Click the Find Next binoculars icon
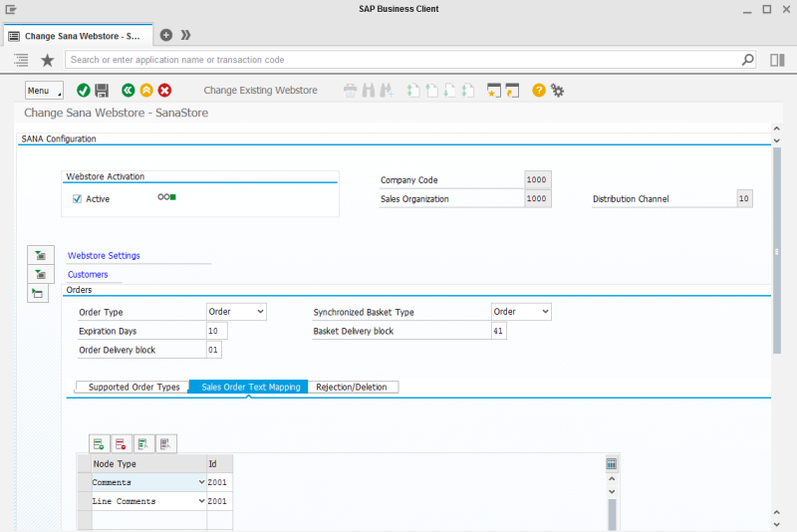This screenshot has height=532, width=797. pos(387,91)
